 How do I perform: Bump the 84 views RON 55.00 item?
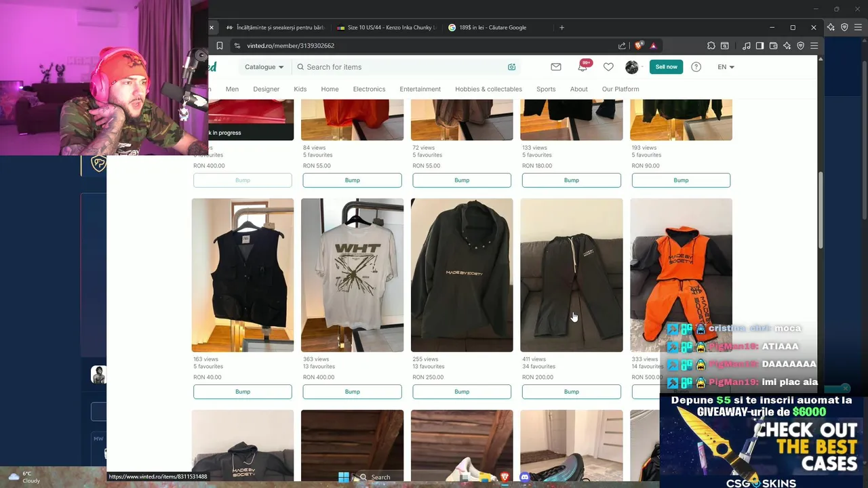(x=352, y=180)
